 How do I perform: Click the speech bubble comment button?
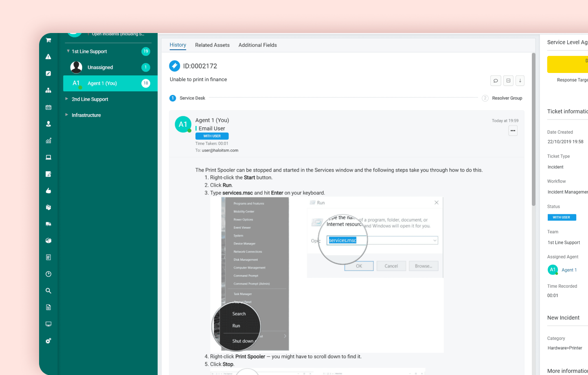496,81
